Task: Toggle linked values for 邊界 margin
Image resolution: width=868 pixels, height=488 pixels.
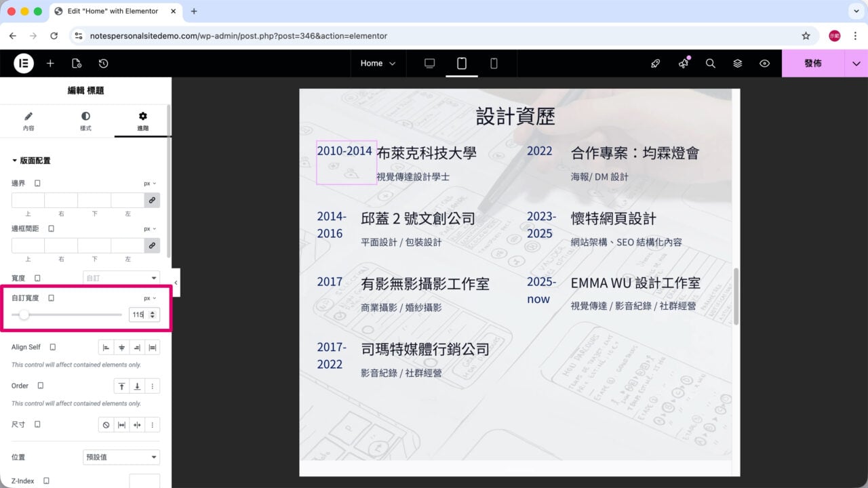Action: (152, 200)
